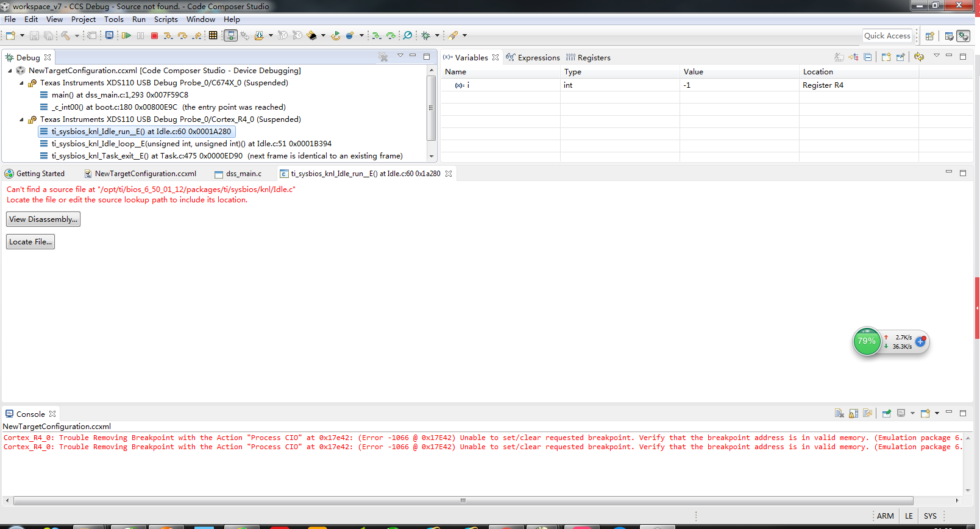Viewport: 980px width, 529px height.
Task: Click the Remove All Terminated icon in Debug view
Action: pos(383,57)
